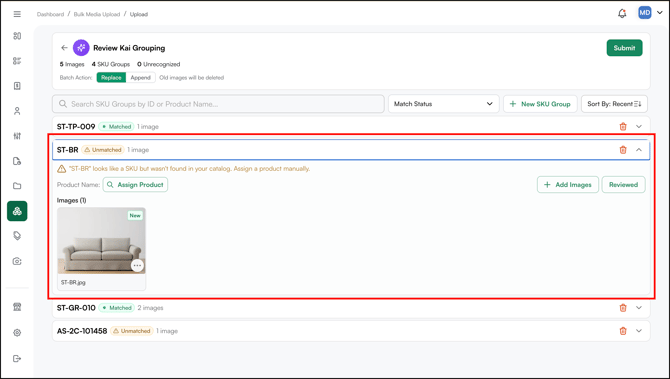Open the user account chevron menu
The height and width of the screenshot is (379, 670).
[x=660, y=13]
